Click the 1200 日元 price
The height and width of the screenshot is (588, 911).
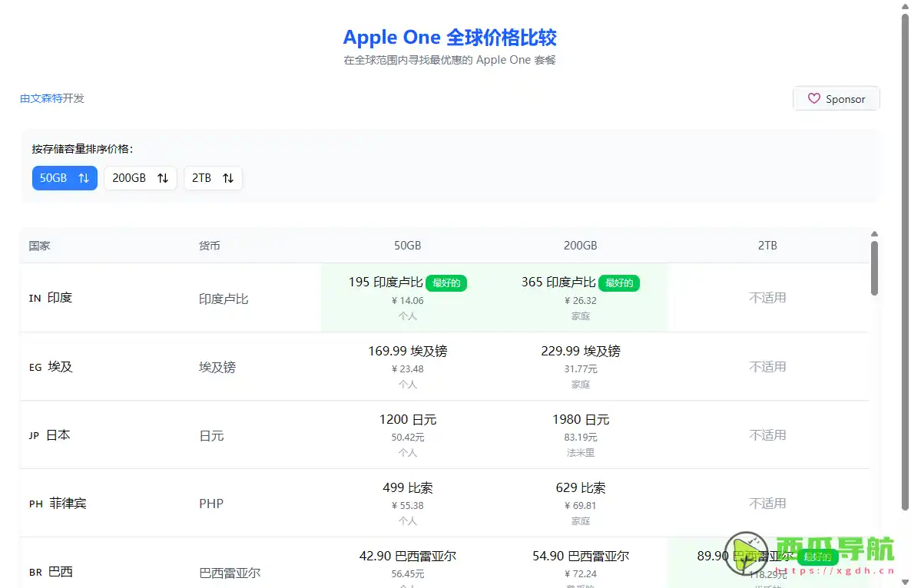[x=407, y=420]
